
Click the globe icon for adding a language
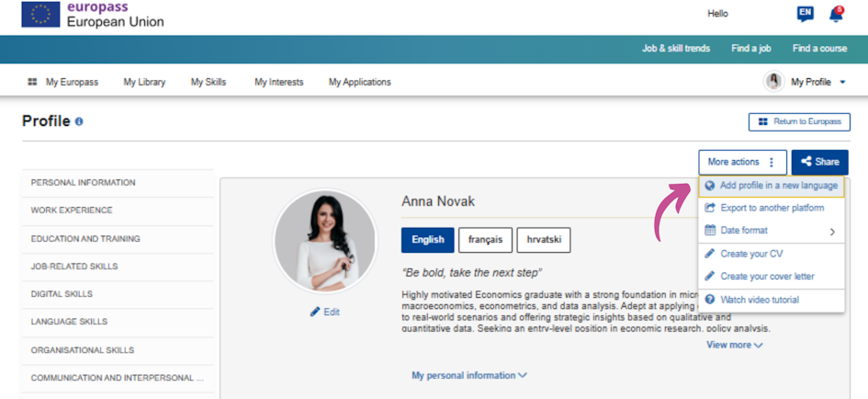click(x=710, y=187)
